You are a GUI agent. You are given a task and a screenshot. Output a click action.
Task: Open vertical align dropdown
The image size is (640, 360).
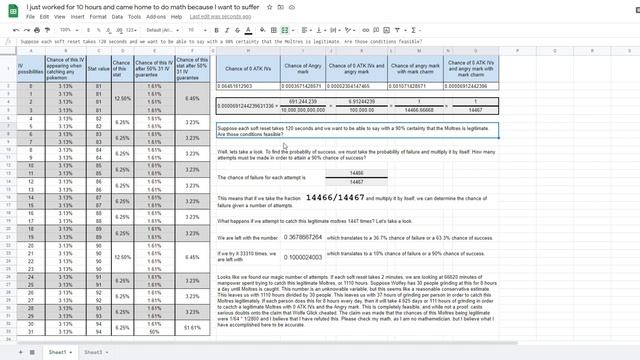coord(321,30)
